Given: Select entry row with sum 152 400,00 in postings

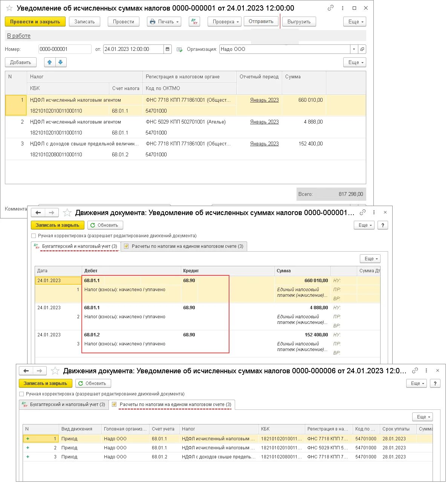Looking at the screenshot, I should point(208,344).
